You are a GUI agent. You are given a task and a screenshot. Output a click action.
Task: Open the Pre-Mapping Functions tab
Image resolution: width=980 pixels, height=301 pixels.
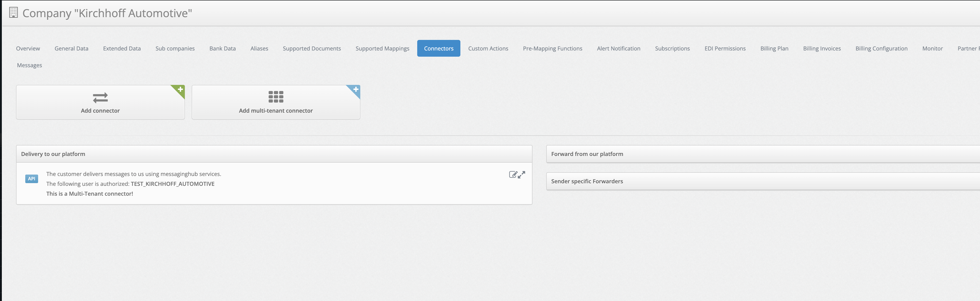(x=552, y=48)
